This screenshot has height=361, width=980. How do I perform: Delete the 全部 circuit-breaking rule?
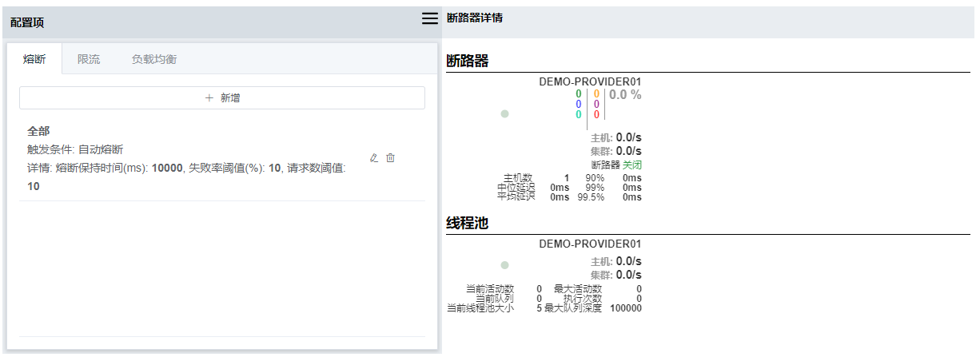pos(391,158)
